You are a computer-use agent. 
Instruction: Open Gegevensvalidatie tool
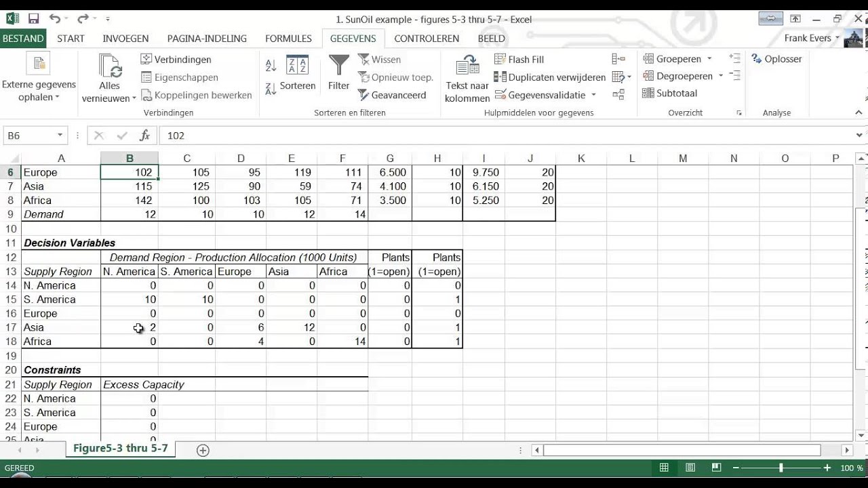coord(540,95)
